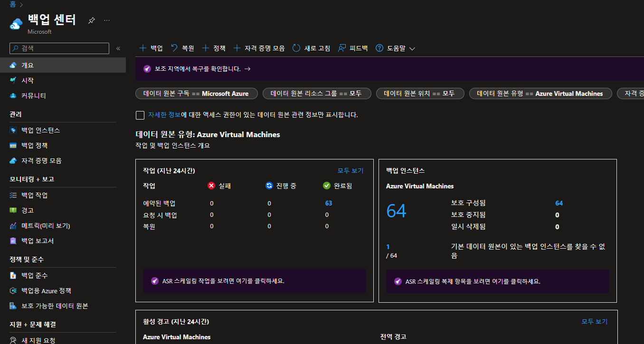Click the 일시 삭제됨 label
This screenshot has width=644, height=344.
point(468,227)
